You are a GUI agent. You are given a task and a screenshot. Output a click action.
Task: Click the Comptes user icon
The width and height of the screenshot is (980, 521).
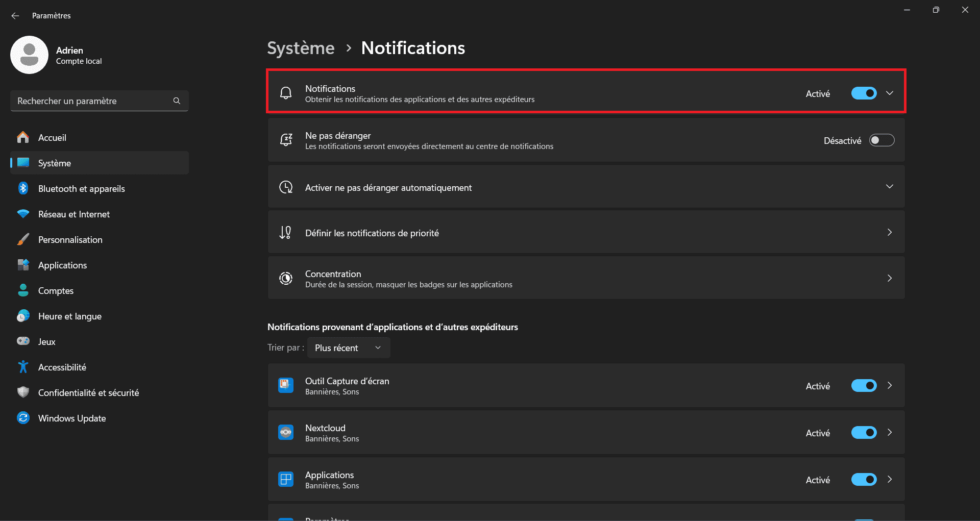(23, 290)
